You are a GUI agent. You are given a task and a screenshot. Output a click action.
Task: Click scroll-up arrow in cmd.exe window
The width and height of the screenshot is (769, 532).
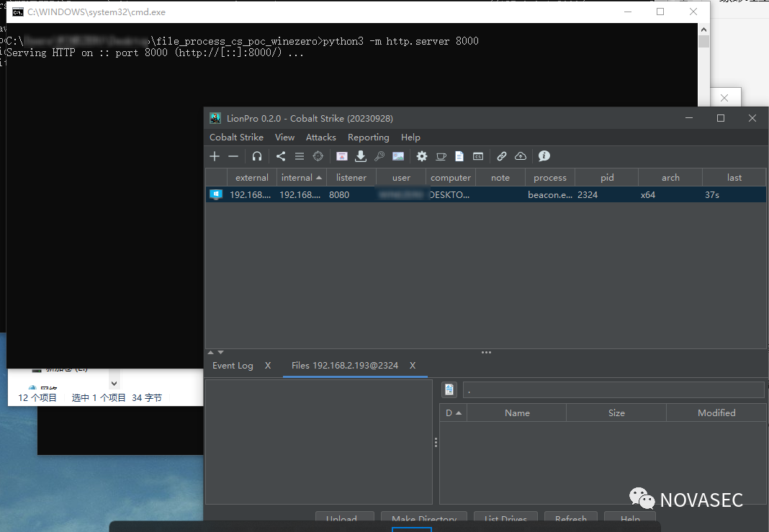pyautogui.click(x=703, y=30)
